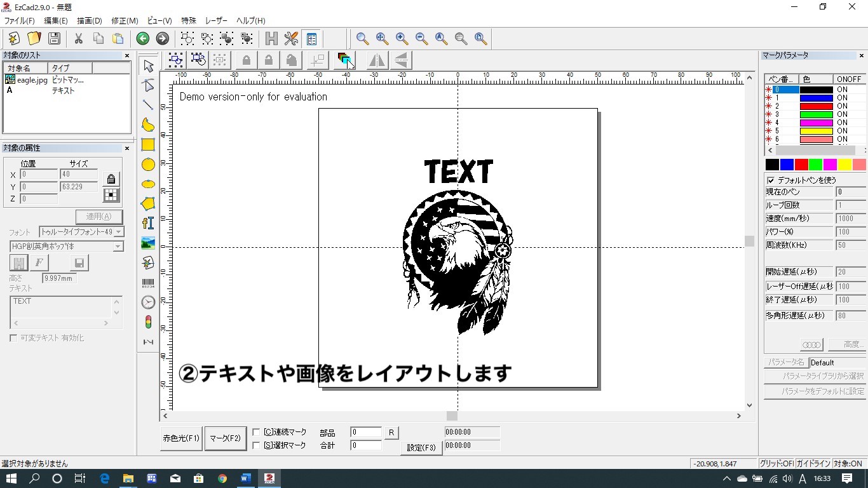Toggle ON state for pen 3
This screenshot has height=488, width=868.
[x=842, y=114]
